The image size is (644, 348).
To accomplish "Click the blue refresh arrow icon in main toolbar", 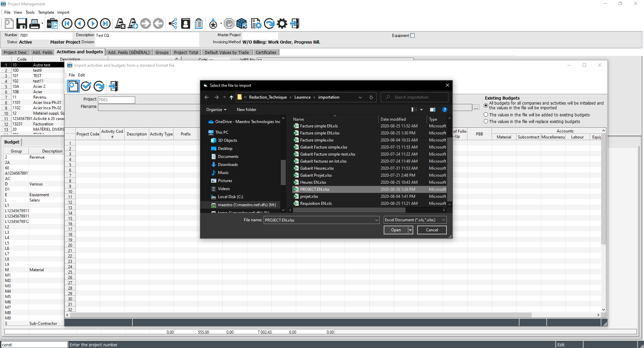I will (269, 23).
